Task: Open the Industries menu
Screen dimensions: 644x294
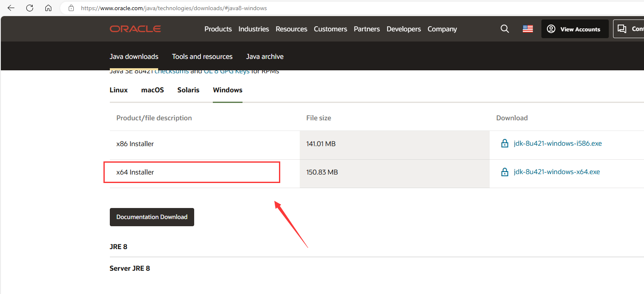Action: click(254, 29)
